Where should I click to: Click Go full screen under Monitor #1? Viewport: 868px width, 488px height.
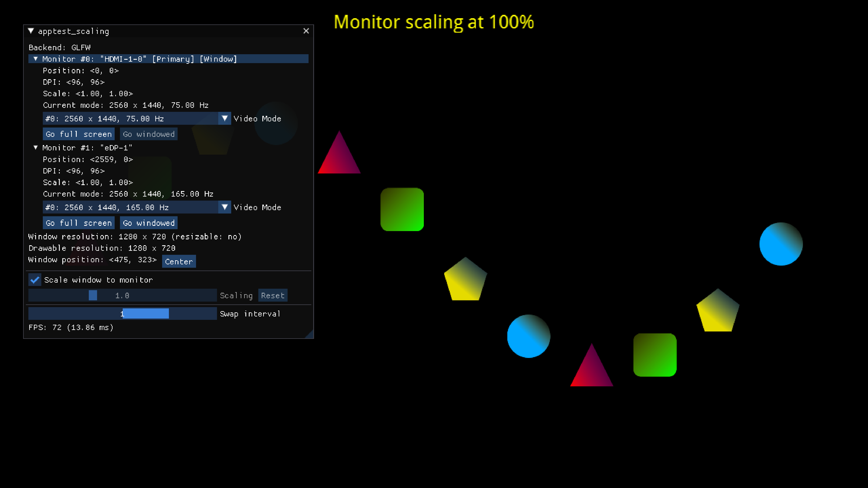tap(78, 223)
